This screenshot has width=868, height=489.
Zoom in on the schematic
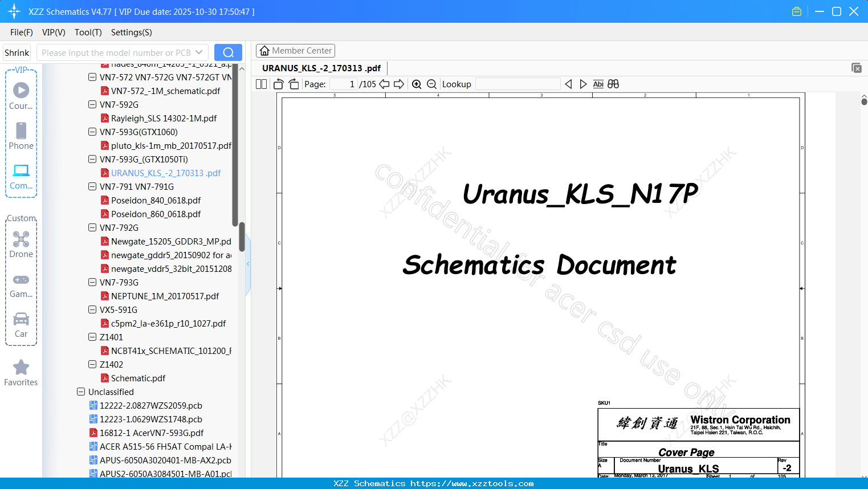pos(417,84)
